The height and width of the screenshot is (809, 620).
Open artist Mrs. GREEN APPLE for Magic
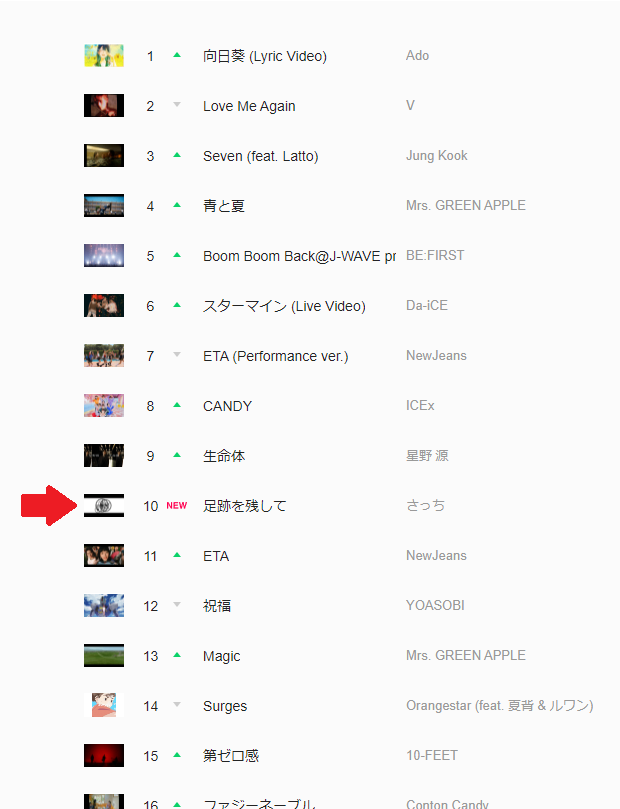pyautogui.click(x=466, y=655)
